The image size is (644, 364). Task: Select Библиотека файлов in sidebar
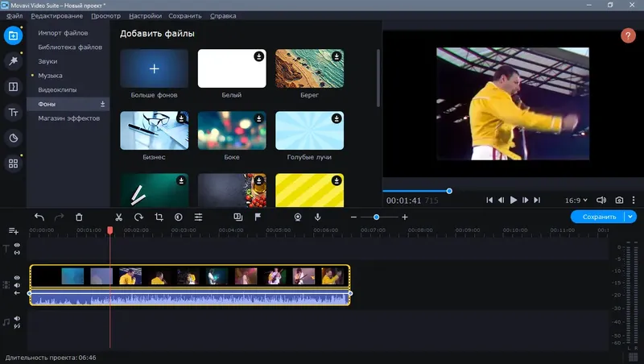point(70,47)
